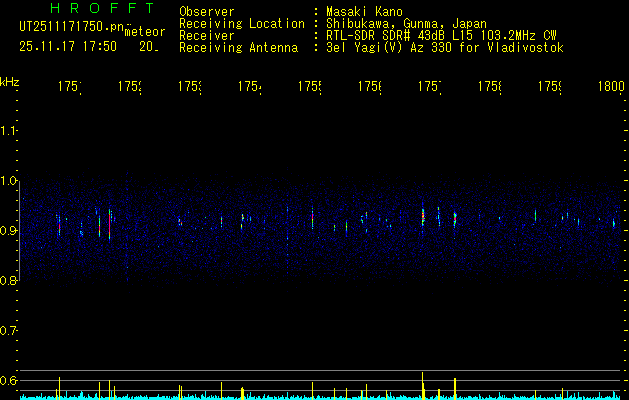This screenshot has width=629, height=400.
Task: Click the 0.8 frequency axis label
Action: 8,280
